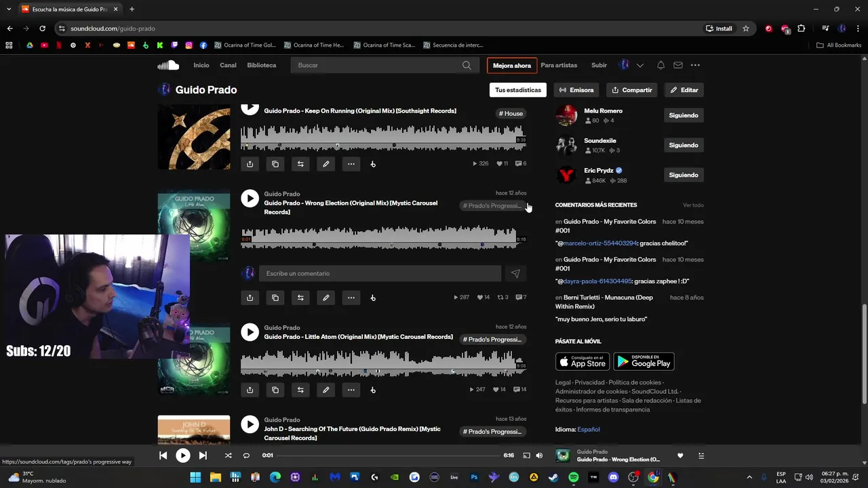Screen dimensions: 868x488
Task: Open the notifications bell
Action: point(660,65)
